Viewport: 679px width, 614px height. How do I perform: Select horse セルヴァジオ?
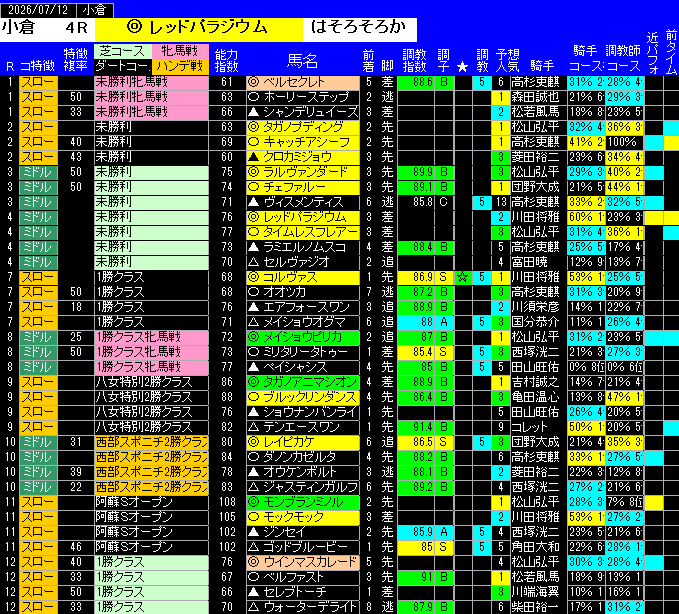[303, 262]
